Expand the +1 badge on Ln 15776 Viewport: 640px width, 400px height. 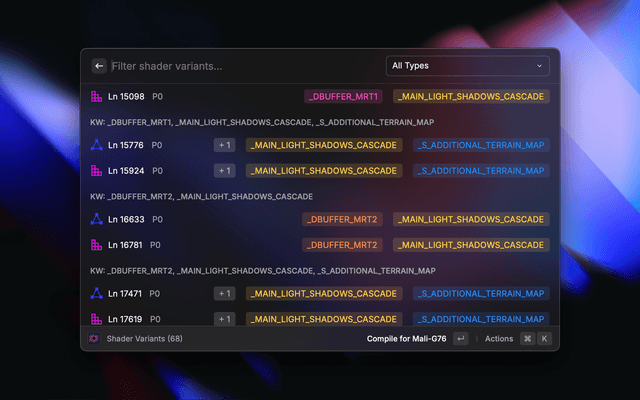click(224, 145)
